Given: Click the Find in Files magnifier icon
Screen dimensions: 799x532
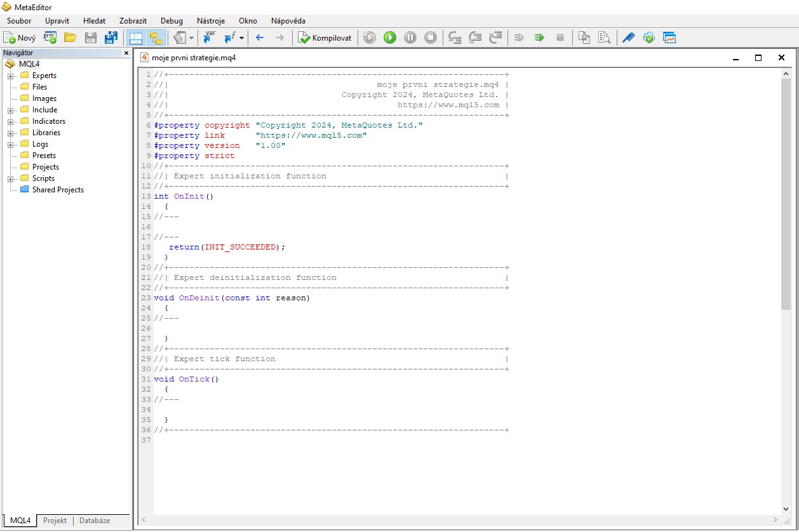Looking at the screenshot, I should click(x=603, y=37).
